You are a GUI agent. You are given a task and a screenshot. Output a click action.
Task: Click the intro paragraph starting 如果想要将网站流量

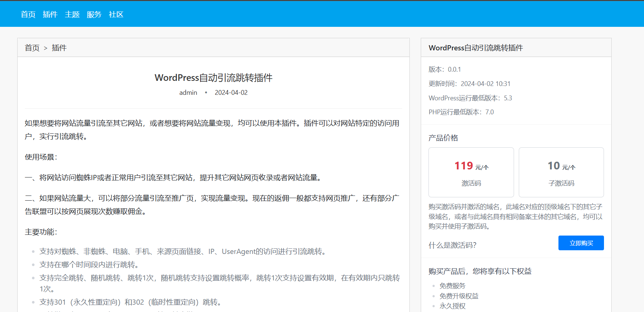pyautogui.click(x=212, y=130)
